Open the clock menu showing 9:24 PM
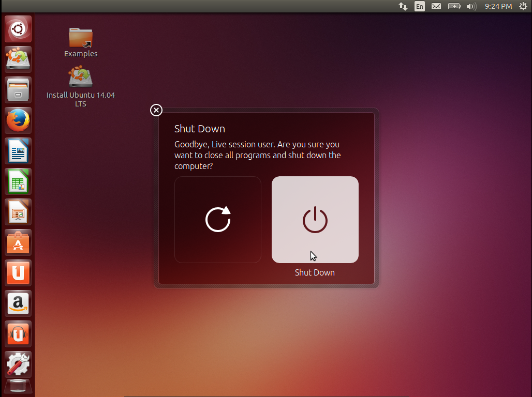The height and width of the screenshot is (397, 532). coord(498,6)
